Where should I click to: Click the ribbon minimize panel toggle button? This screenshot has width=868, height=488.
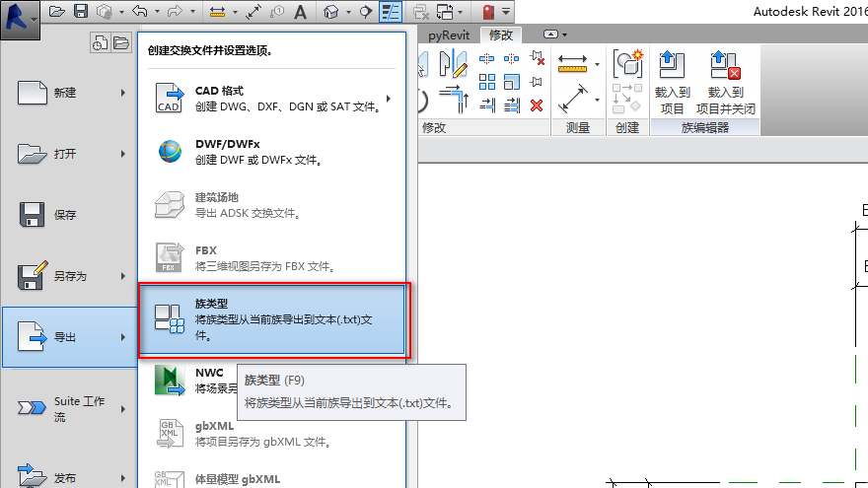[550, 35]
